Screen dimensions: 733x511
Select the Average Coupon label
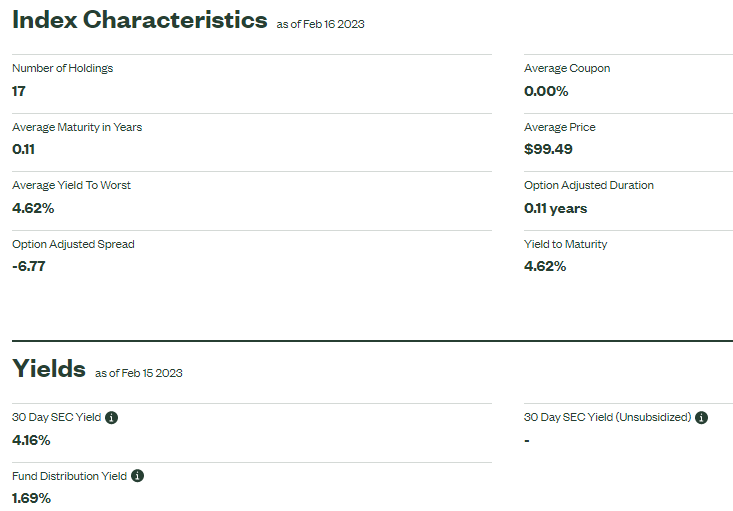[567, 68]
